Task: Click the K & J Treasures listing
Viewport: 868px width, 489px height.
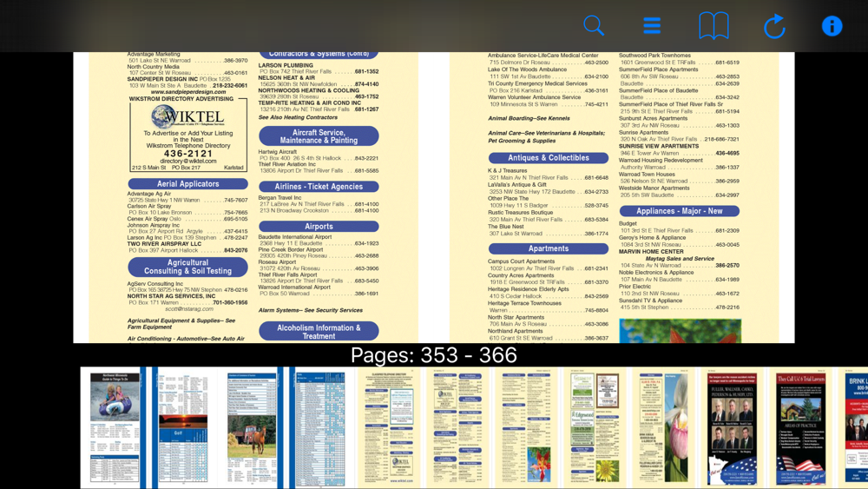Action: click(548, 175)
